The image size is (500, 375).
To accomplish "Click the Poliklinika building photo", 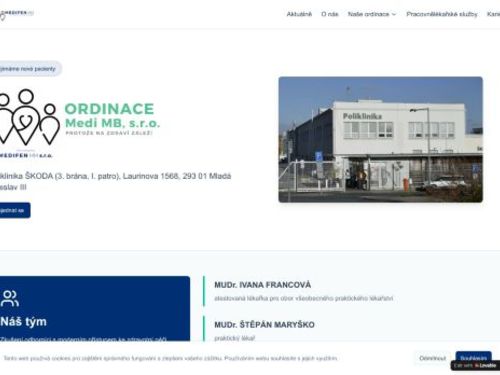I will (380, 139).
